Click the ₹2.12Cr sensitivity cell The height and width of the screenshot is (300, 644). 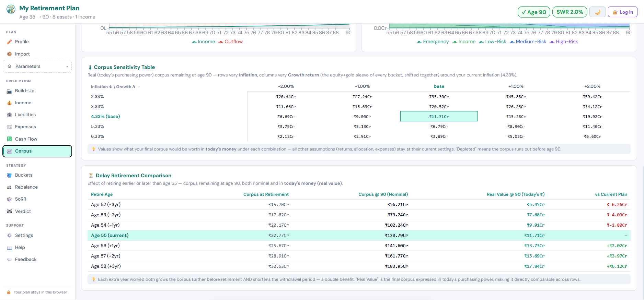pos(286,136)
